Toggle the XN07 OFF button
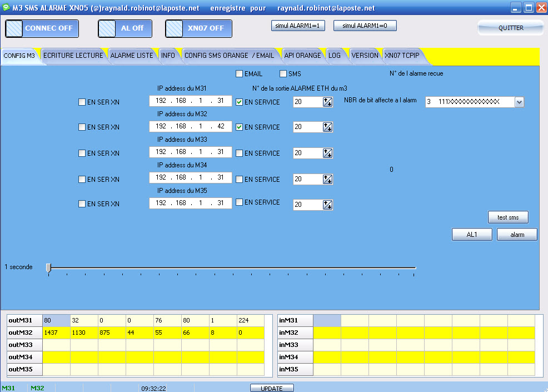The width and height of the screenshot is (548, 392). tap(198, 28)
